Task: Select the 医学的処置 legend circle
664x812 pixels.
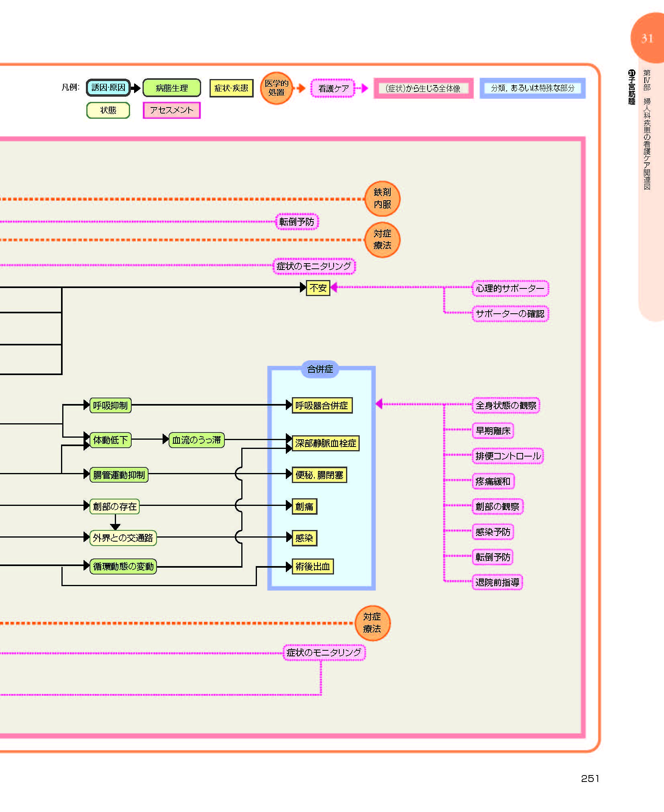Action: pyautogui.click(x=276, y=88)
